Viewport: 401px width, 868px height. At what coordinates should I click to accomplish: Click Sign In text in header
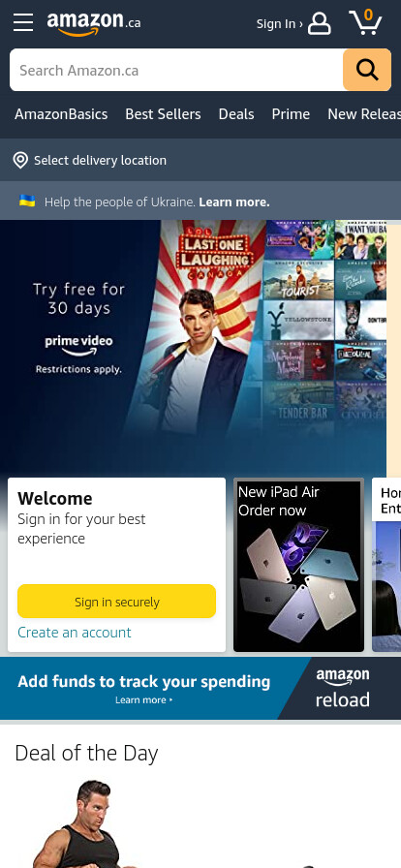tap(276, 24)
